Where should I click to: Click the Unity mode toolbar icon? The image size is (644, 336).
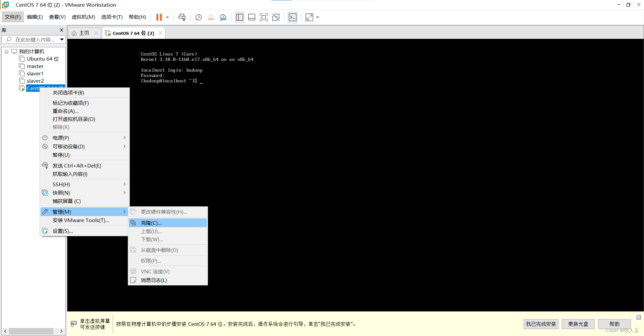pyautogui.click(x=276, y=17)
